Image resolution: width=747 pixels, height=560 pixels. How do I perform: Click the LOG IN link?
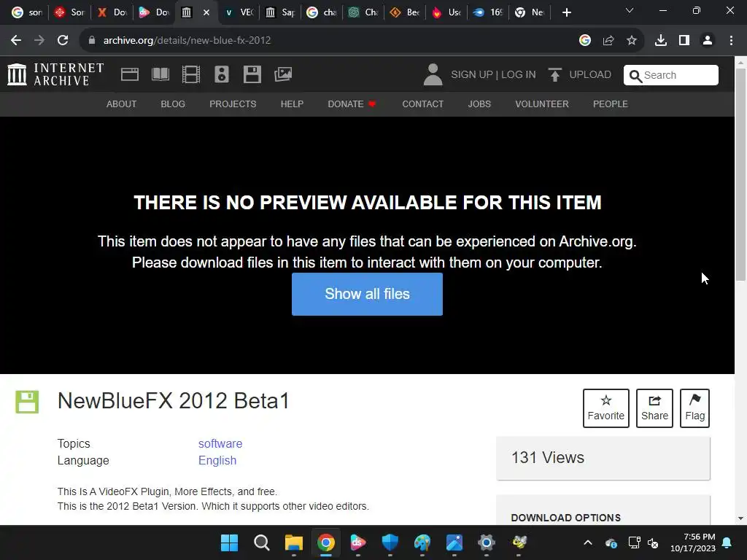click(x=519, y=75)
